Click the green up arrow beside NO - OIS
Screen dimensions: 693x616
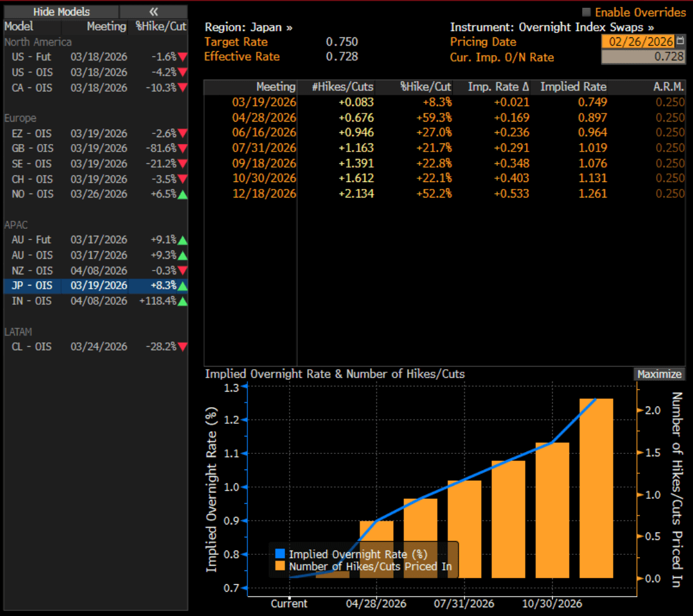183,194
